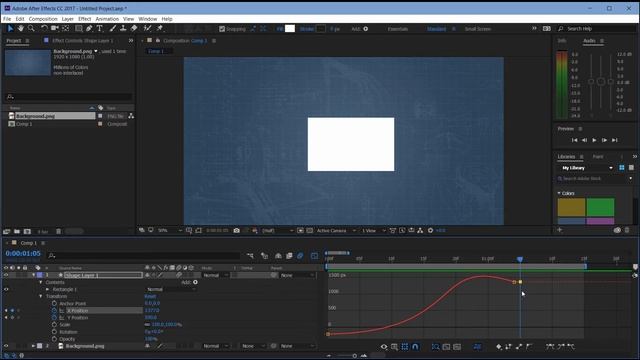Click the viewer snapshot camera icon

236,231
